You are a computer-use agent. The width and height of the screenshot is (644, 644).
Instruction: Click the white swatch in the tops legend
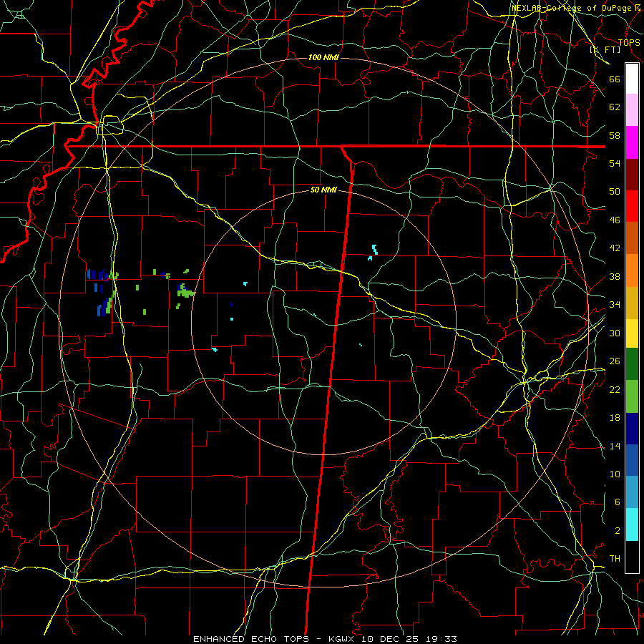pos(632,79)
